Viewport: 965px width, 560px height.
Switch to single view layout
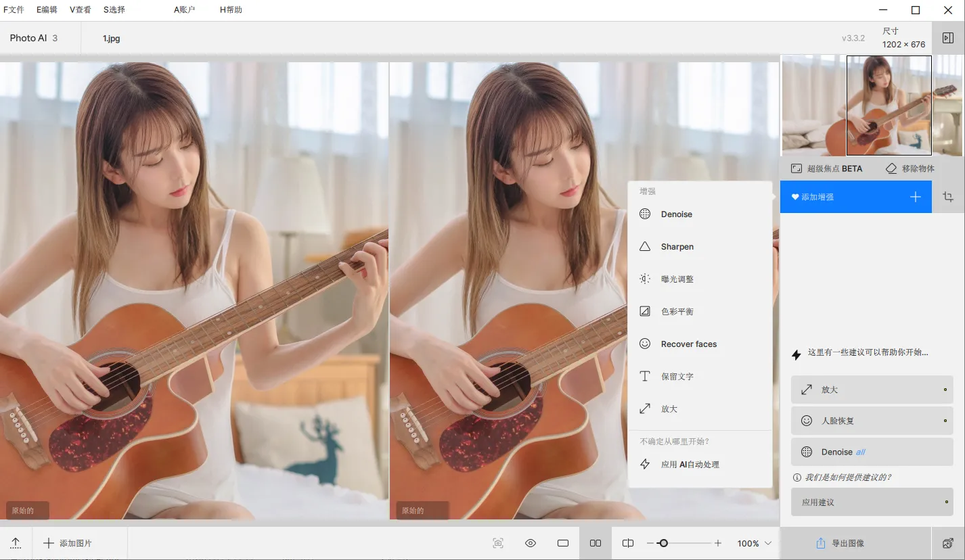pos(563,543)
